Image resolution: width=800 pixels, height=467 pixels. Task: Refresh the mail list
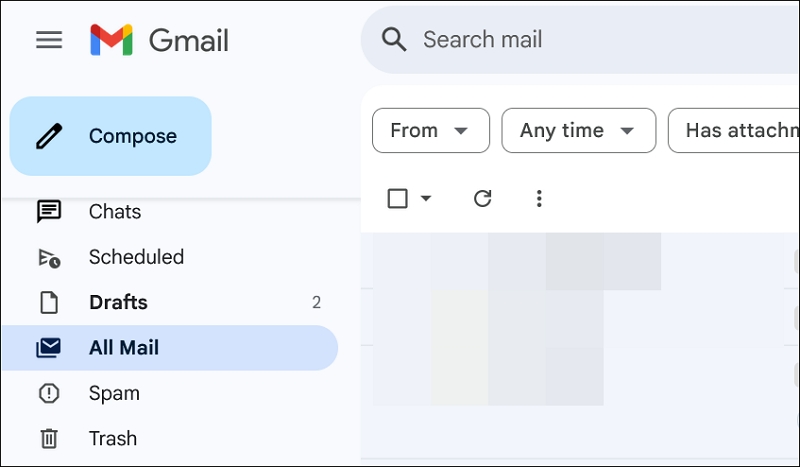[x=482, y=199]
